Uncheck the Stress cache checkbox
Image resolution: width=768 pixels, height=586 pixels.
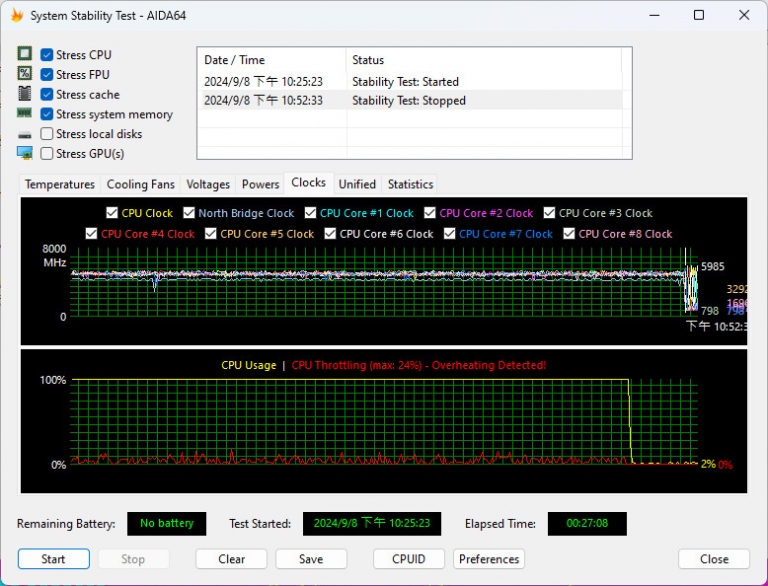47,94
